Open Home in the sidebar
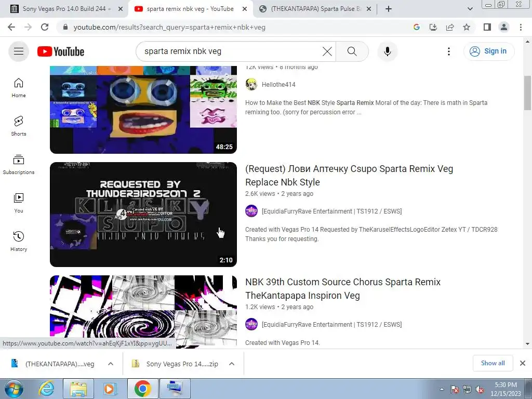Image resolution: width=532 pixels, height=399 pixels. click(x=19, y=87)
